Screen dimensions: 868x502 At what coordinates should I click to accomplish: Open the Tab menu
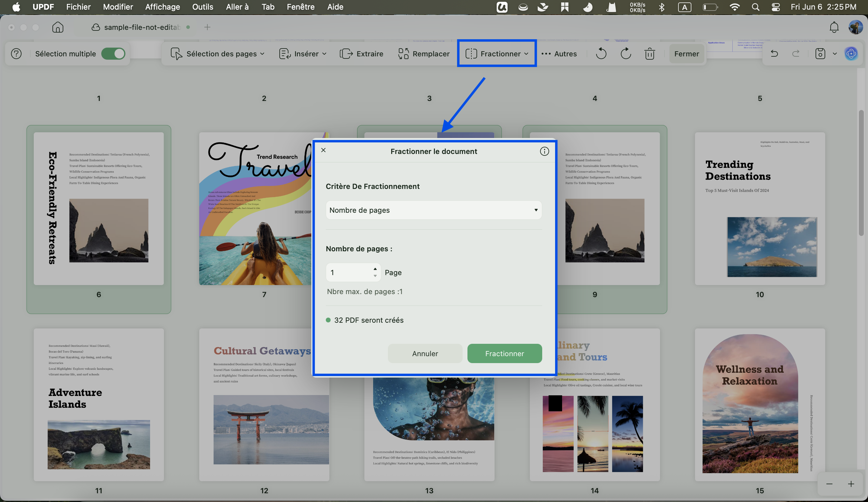(268, 7)
